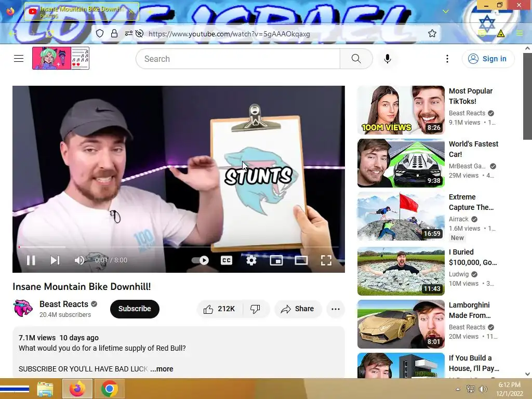The width and height of the screenshot is (532, 399).
Task: Toggle tracking protection shield icon
Action: [x=99, y=34]
